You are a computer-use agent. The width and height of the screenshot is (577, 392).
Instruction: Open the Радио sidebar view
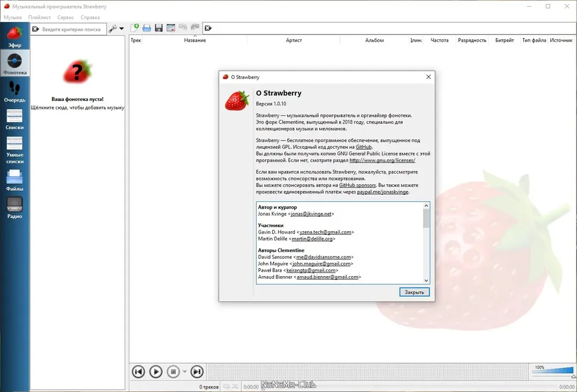click(x=15, y=208)
